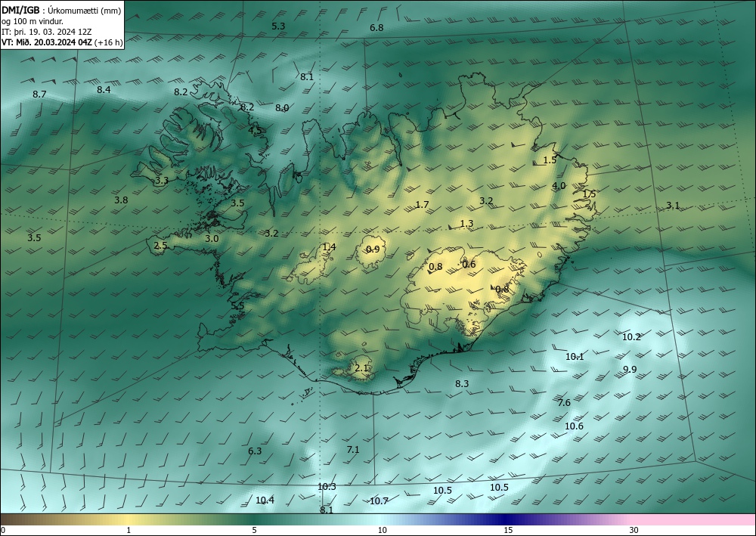Viewport: 756px width, 536px height.
Task: Click the 6.3 value southwest of Iceland
Action: (x=255, y=451)
